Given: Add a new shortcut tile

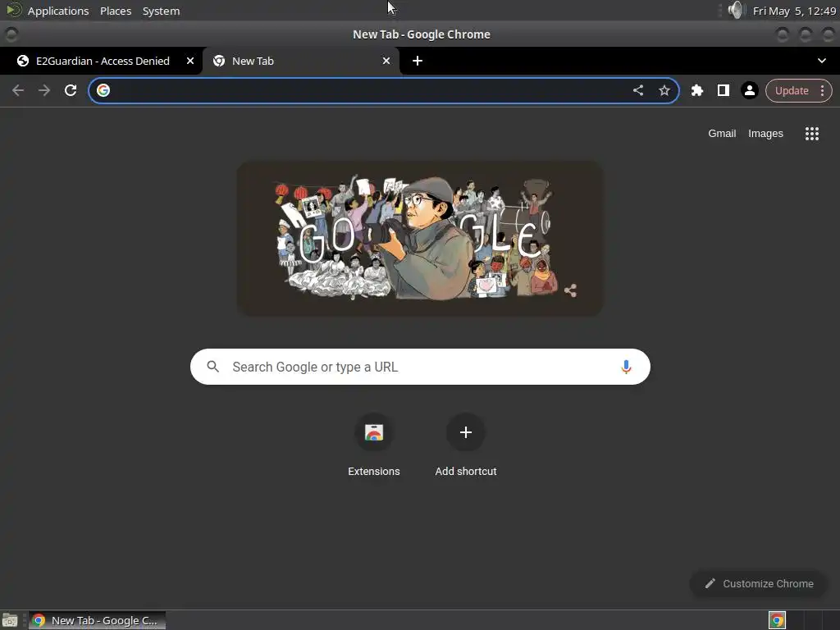Looking at the screenshot, I should click(466, 445).
